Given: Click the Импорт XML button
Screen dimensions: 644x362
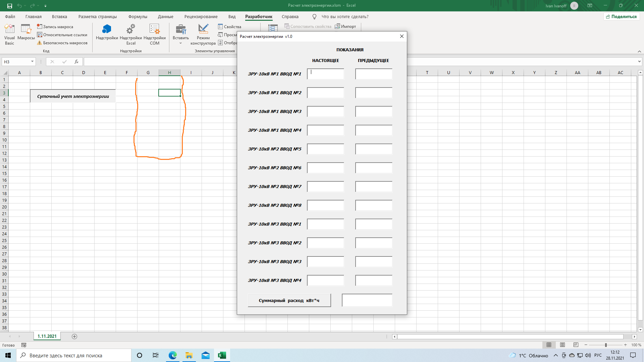Looking at the screenshot, I should (x=345, y=26).
